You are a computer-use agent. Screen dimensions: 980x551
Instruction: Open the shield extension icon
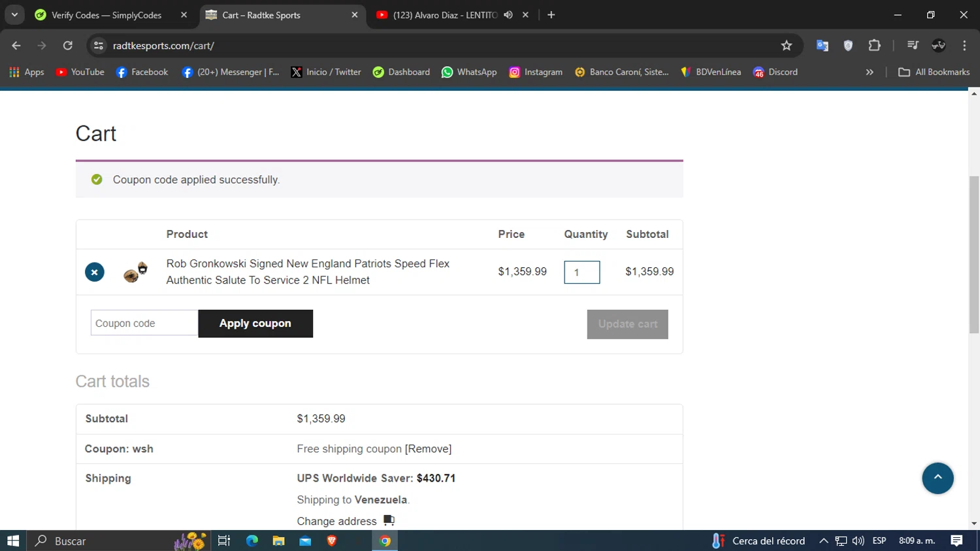click(x=848, y=45)
